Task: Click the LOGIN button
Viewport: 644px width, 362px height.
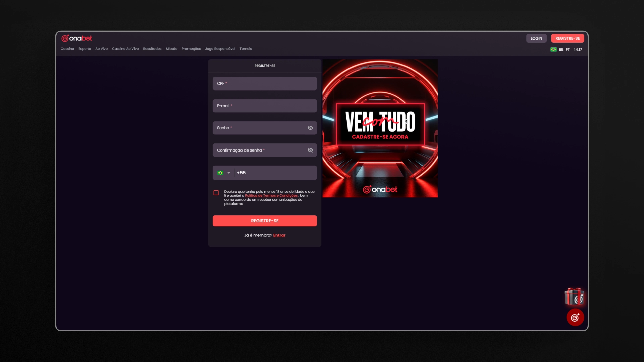Action: click(536, 38)
